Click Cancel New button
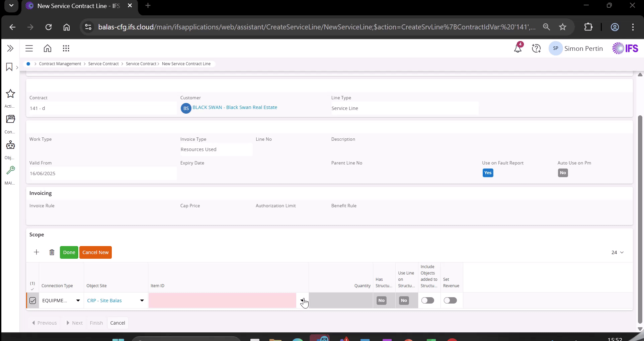 coord(95,252)
